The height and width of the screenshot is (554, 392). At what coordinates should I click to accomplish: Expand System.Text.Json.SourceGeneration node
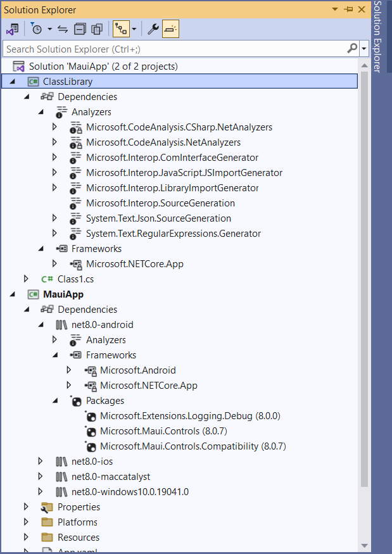coord(54,218)
